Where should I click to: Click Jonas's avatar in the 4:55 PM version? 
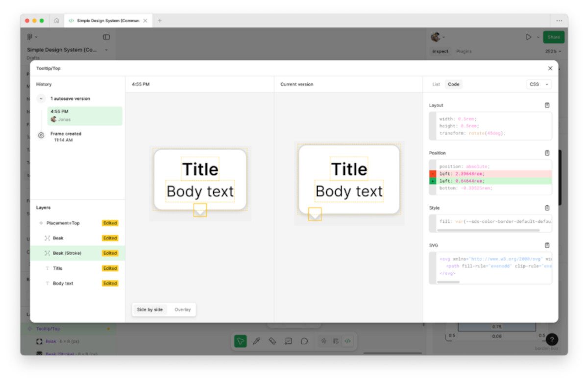53,119
